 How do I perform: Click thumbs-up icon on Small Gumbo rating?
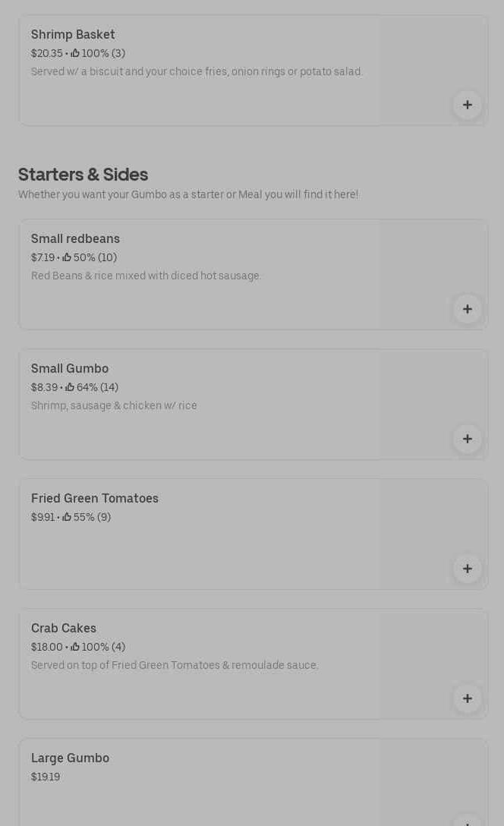[x=70, y=387]
